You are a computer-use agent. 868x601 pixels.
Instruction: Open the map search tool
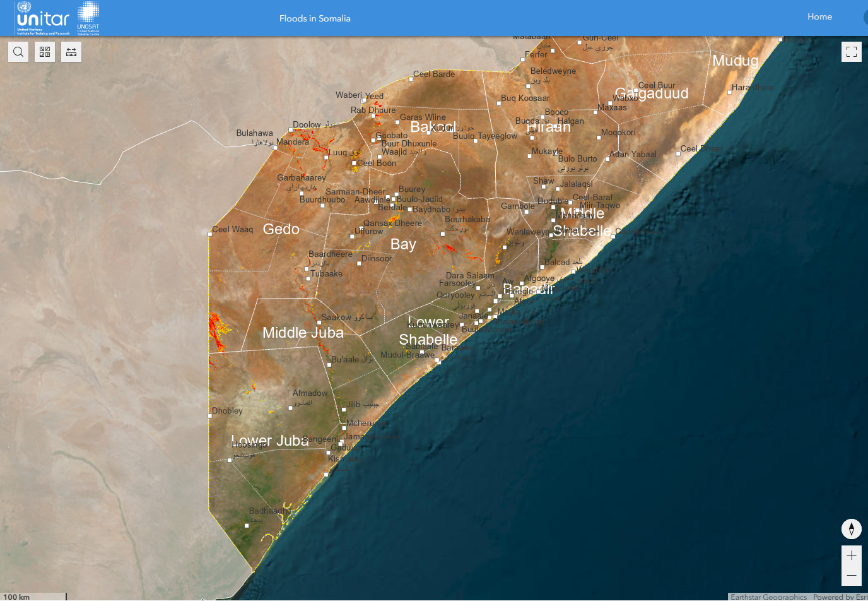pyautogui.click(x=18, y=52)
